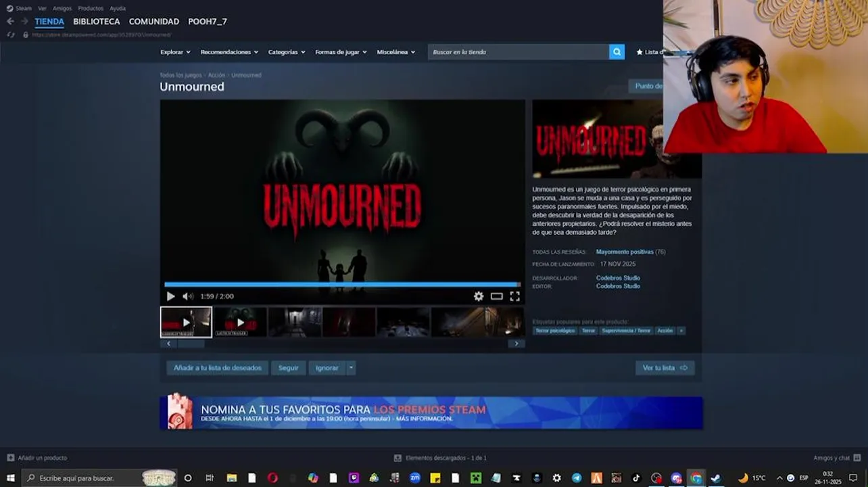Open Task View in the taskbar
Screen dimensions: 868x487
pos(210,478)
